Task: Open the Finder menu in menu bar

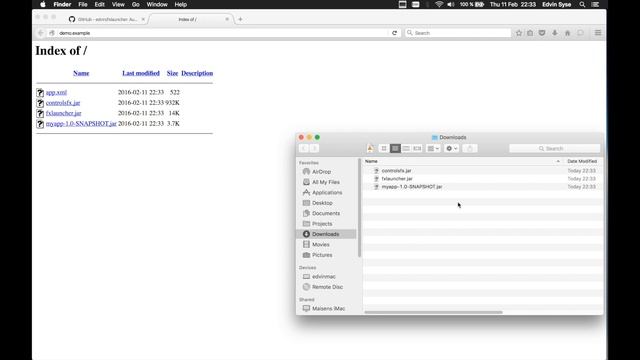Action: click(x=62, y=4)
